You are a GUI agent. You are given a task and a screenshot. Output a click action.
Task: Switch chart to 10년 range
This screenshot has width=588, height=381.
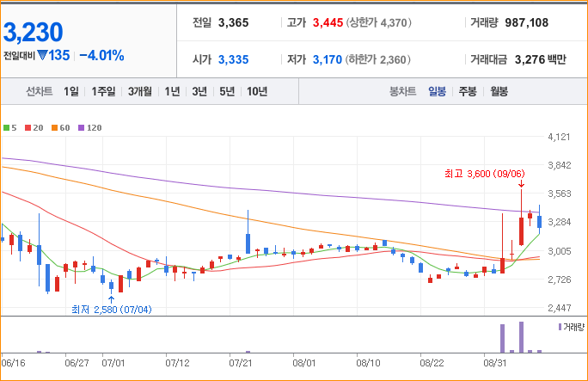tap(257, 91)
